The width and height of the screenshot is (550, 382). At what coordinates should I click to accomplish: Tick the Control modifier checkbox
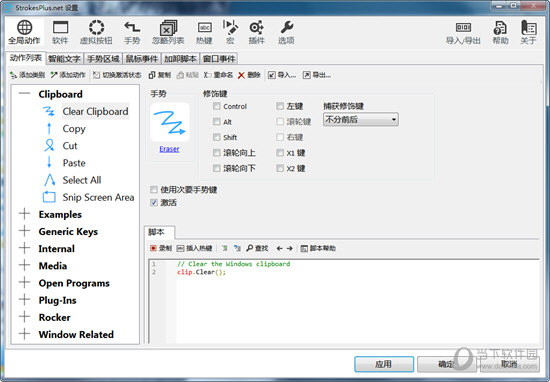coord(217,106)
